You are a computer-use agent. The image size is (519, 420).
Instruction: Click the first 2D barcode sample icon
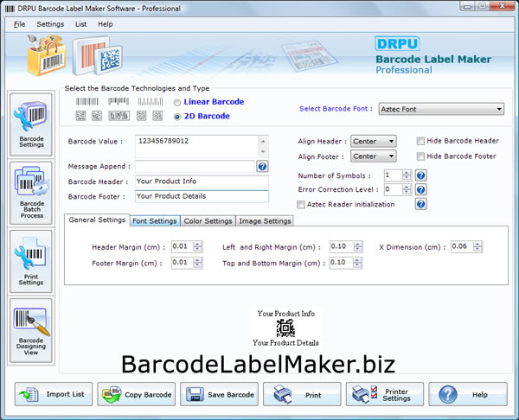[80, 116]
